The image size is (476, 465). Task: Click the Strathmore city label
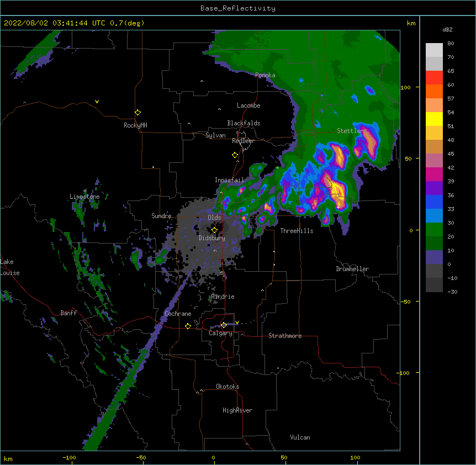[285, 336]
